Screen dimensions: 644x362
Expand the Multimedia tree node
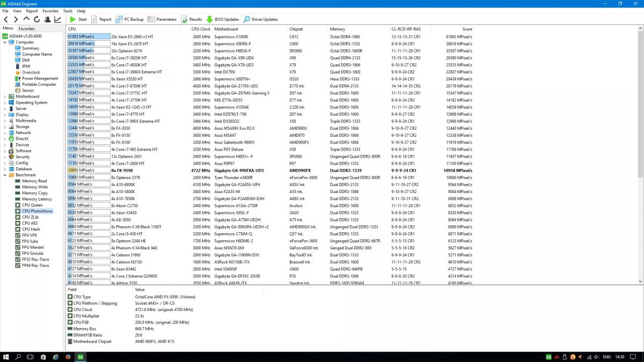pos(5,121)
